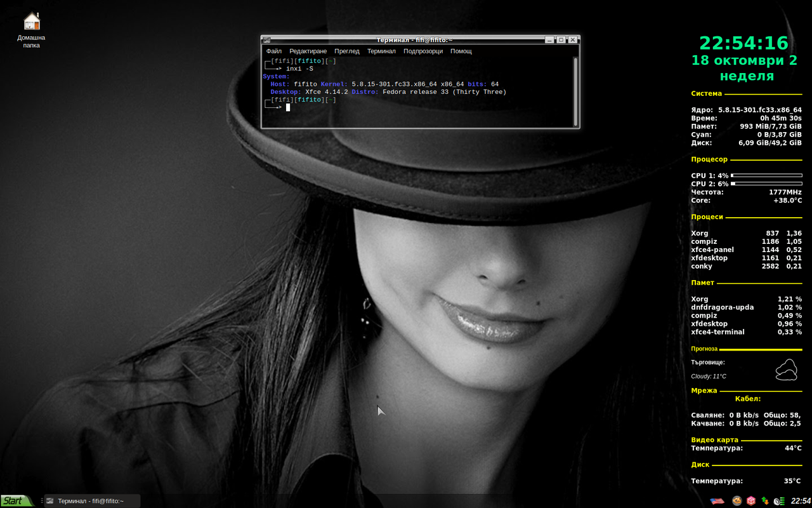Click the memory value '993 MiB/7,73 GiB'
The image size is (812, 508).
[771, 126]
